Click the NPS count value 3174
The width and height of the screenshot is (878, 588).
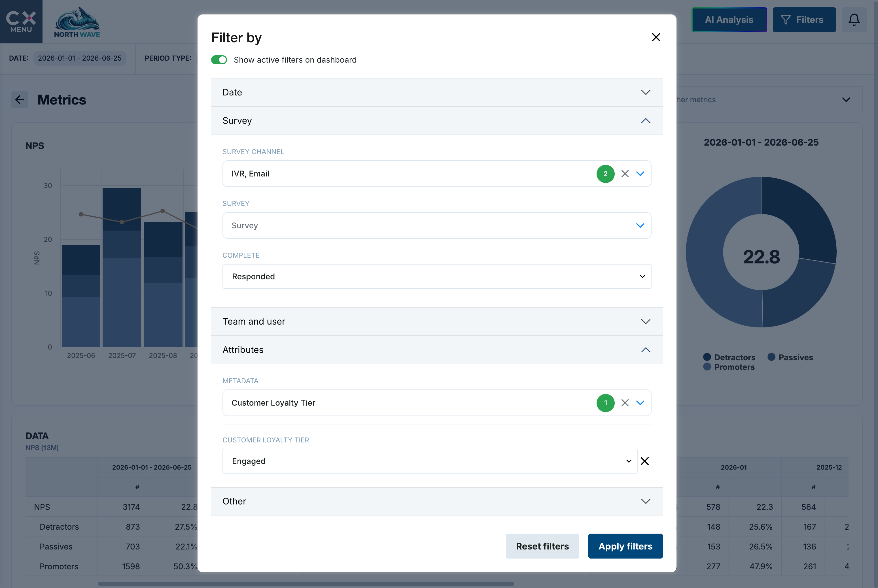click(x=131, y=507)
